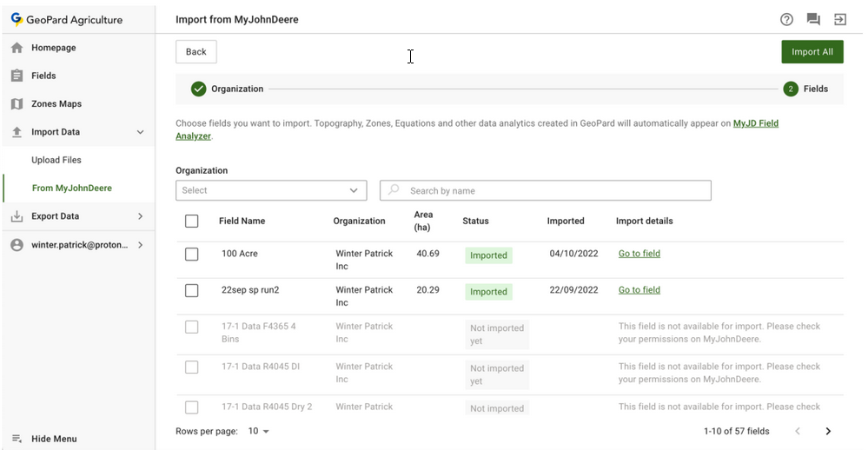Click the help question mark icon
The height and width of the screenshot is (450, 868).
click(786, 19)
